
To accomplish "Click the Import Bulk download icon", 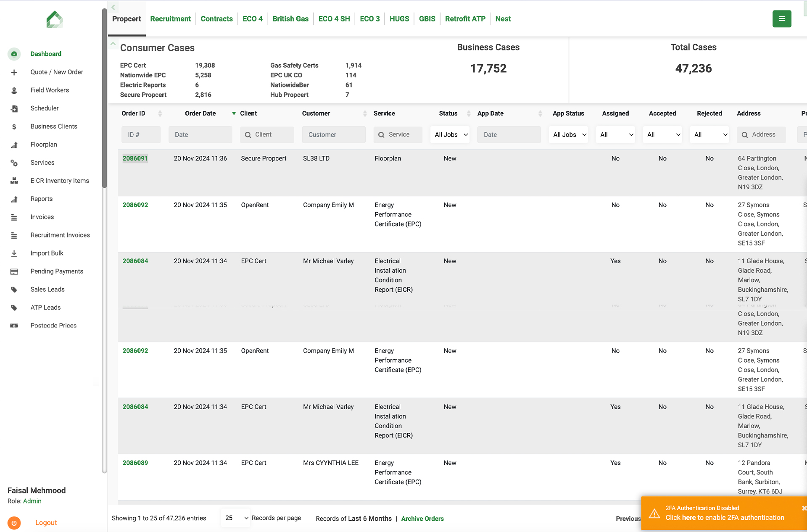I will (x=14, y=253).
